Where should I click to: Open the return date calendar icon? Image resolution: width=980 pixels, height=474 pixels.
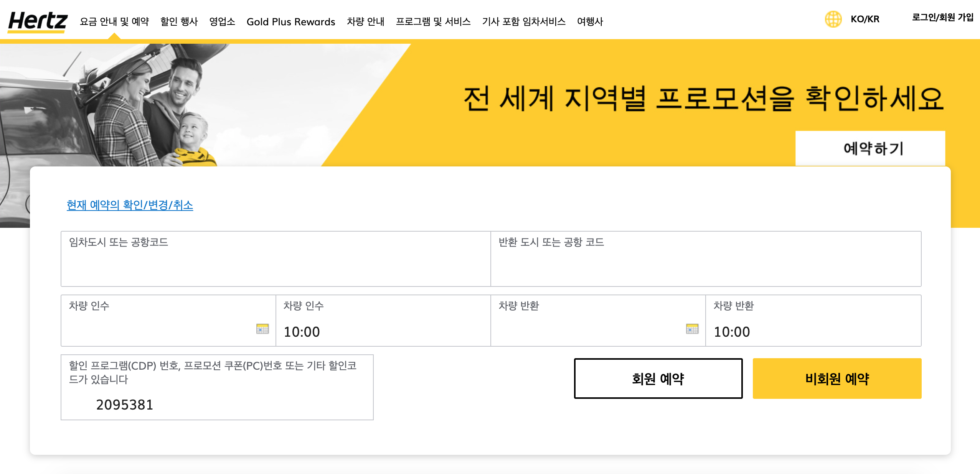click(x=692, y=329)
